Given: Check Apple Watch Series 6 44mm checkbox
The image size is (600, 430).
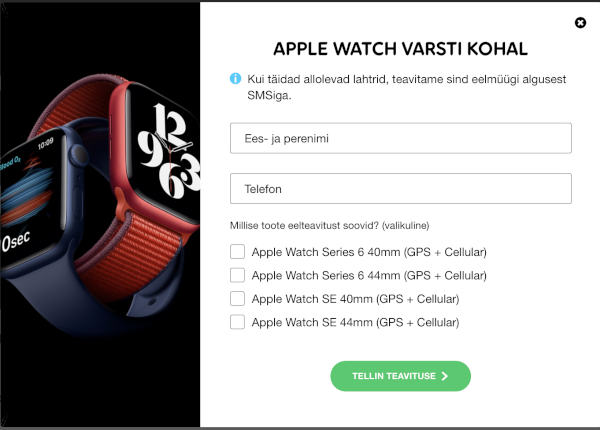Looking at the screenshot, I should 237,275.
